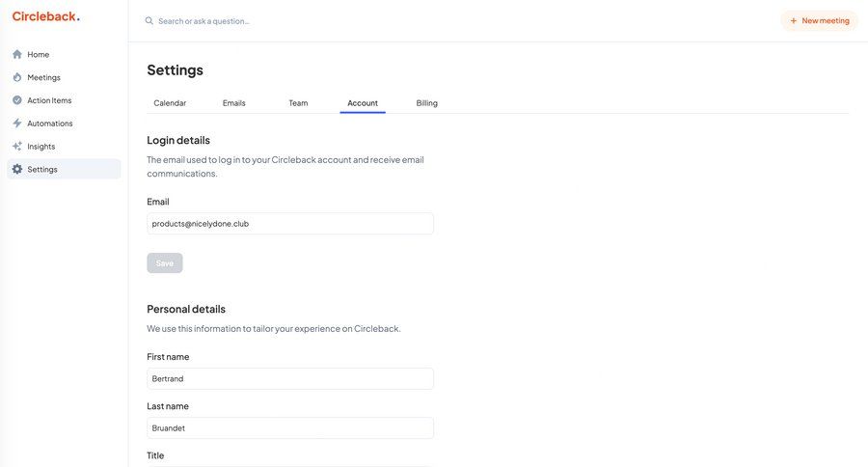
Task: Switch to the Calendar tab
Action: pos(170,103)
